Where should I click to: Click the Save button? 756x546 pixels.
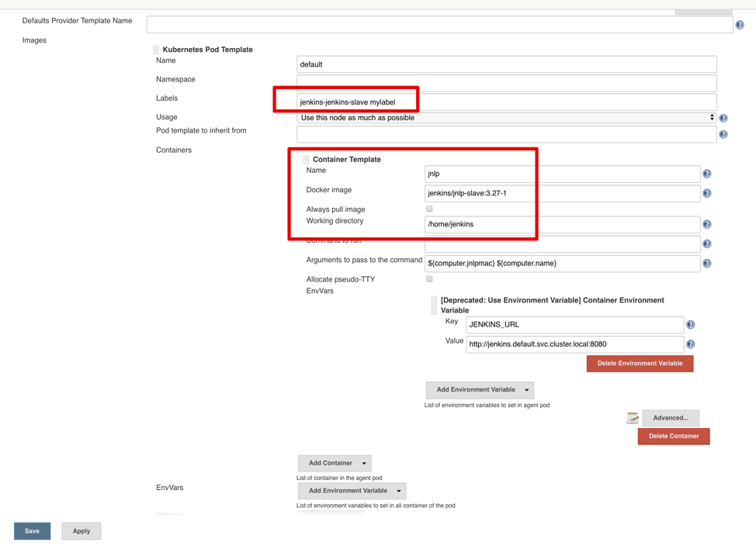(33, 531)
